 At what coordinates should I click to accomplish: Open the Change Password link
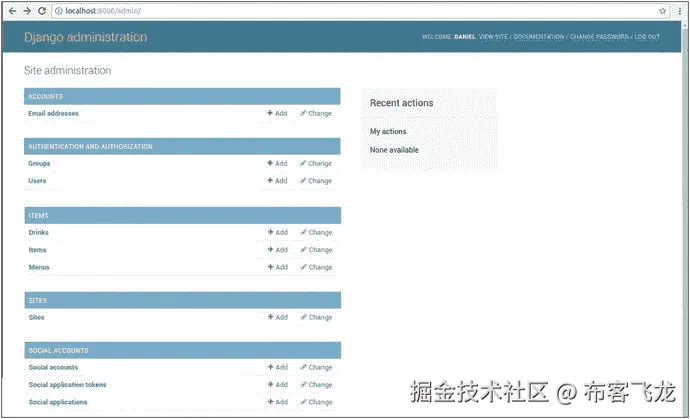pyautogui.click(x=599, y=37)
